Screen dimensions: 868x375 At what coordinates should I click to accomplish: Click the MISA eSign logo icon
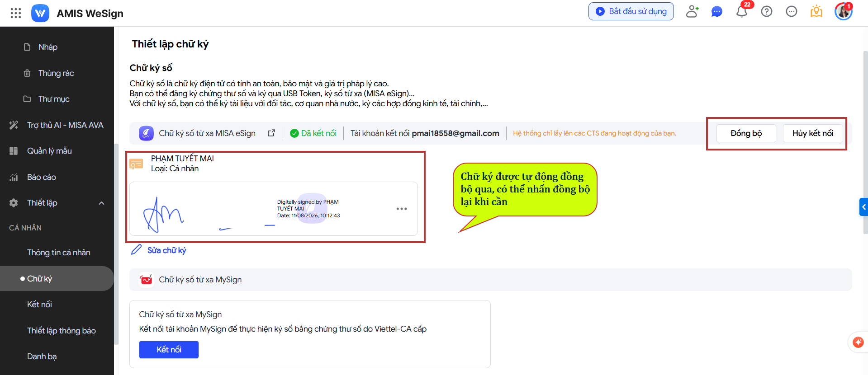tap(146, 133)
